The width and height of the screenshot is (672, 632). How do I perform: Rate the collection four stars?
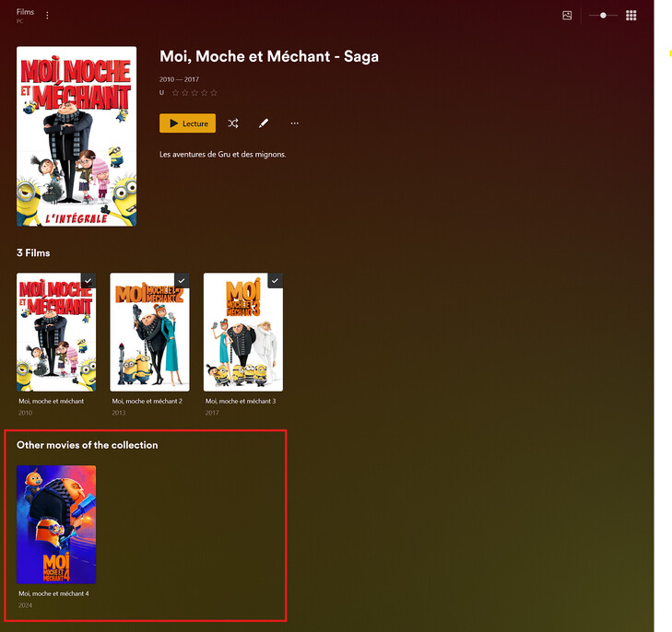(204, 93)
